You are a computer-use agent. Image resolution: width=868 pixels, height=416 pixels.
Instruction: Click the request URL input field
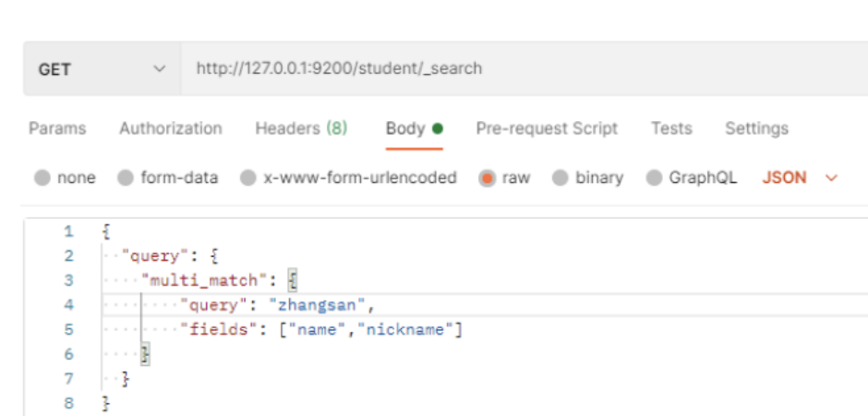(517, 69)
